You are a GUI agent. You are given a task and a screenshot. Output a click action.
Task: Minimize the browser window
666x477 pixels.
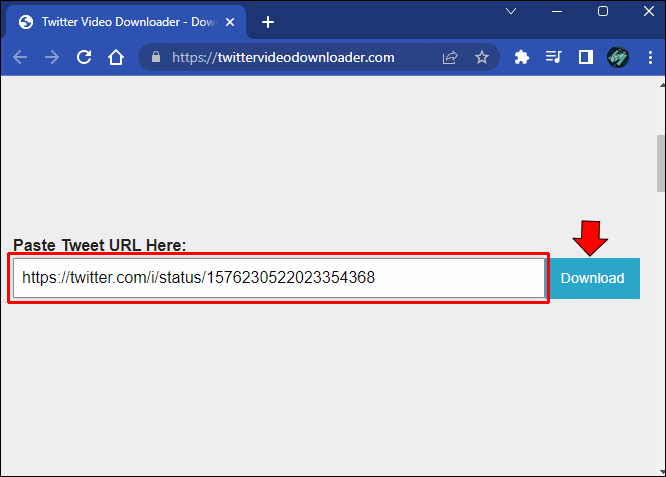coord(557,11)
